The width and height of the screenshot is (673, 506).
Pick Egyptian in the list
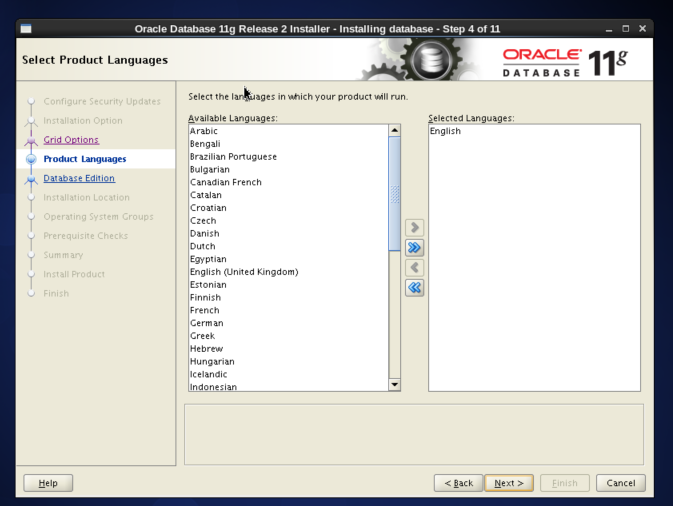[288, 259]
